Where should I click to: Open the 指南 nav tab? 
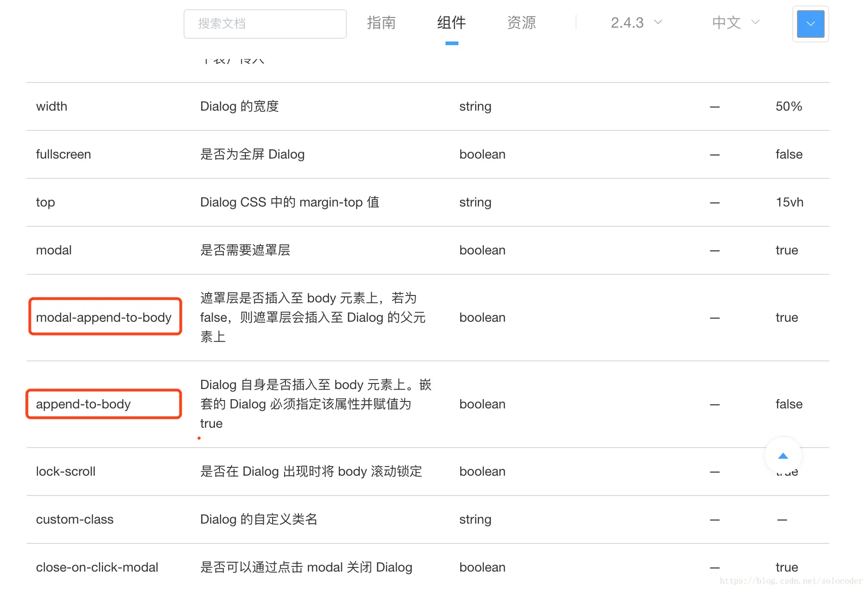click(381, 23)
